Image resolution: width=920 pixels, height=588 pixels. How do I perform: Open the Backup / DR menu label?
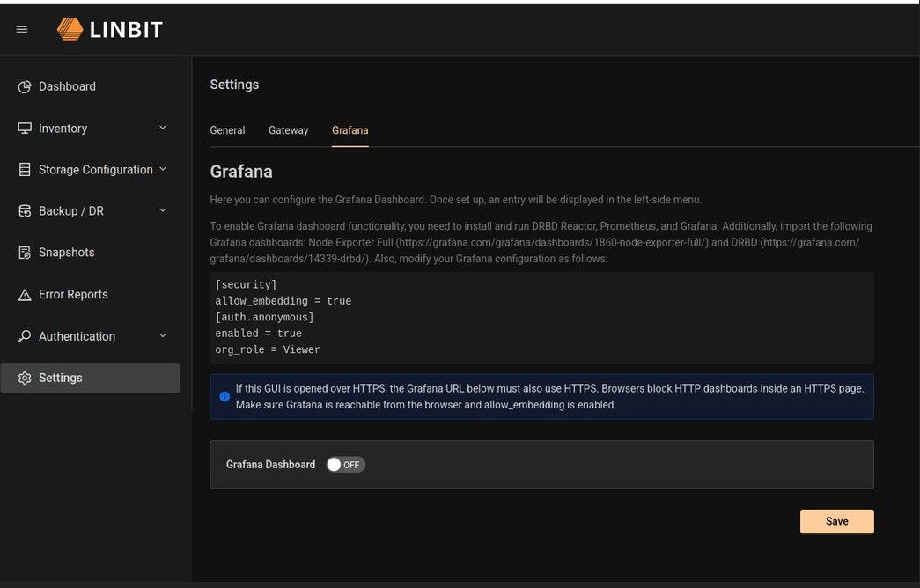pos(71,211)
